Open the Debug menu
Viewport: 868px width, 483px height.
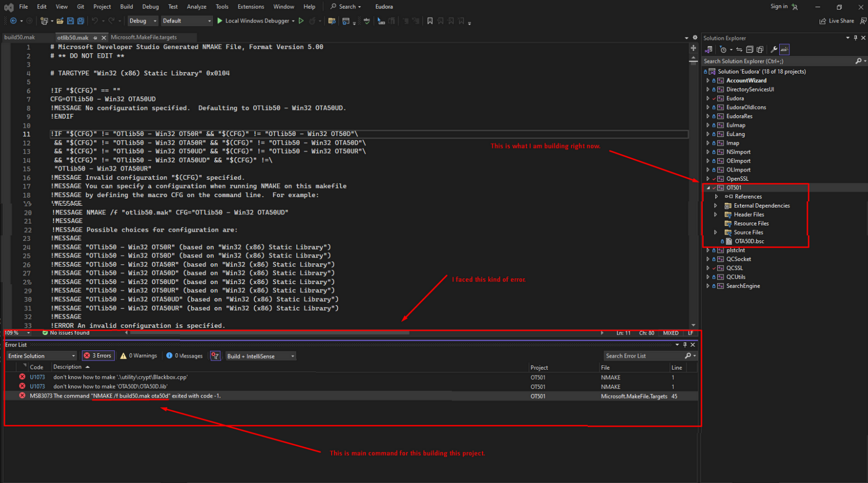[x=150, y=7]
